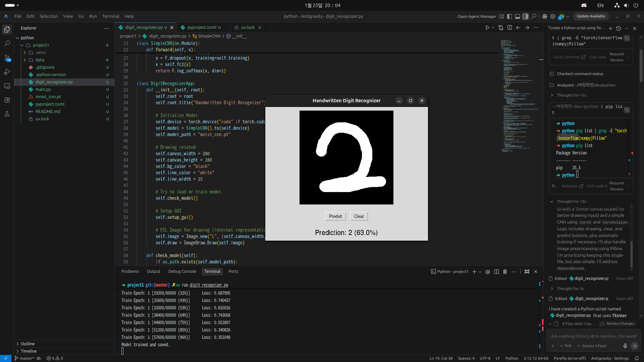The image size is (644, 362).
Task: Kill terminal with trash icon
Action: (505, 272)
